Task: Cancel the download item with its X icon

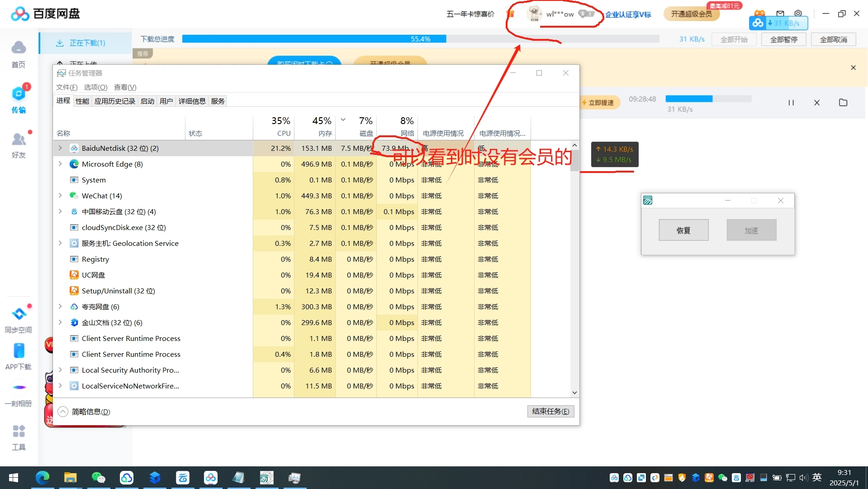Action: pyautogui.click(x=817, y=103)
